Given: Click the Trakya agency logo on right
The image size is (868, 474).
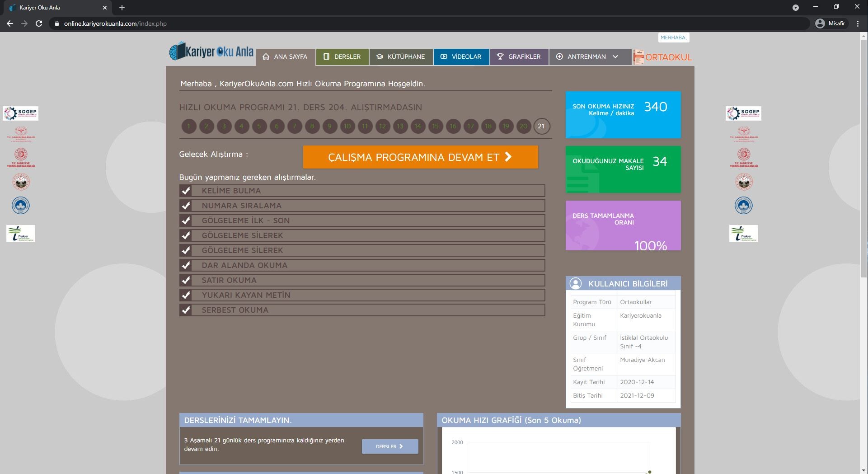Looking at the screenshot, I should pos(743,234).
